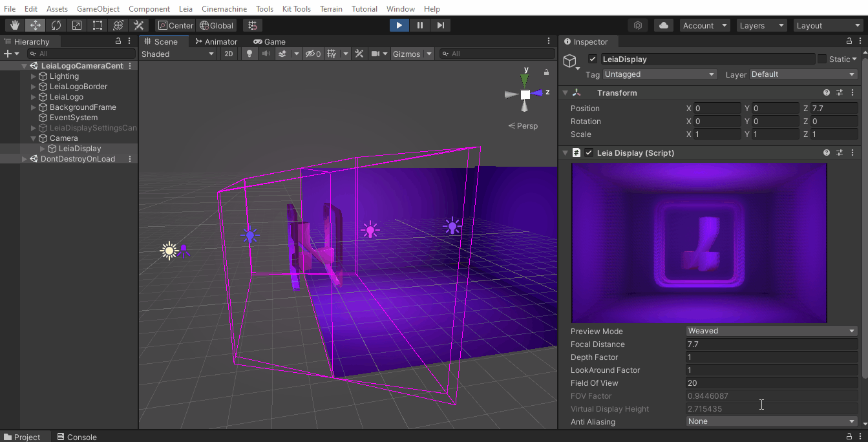Open the GameObject menu
Screen dimensions: 868x442
(x=98, y=9)
